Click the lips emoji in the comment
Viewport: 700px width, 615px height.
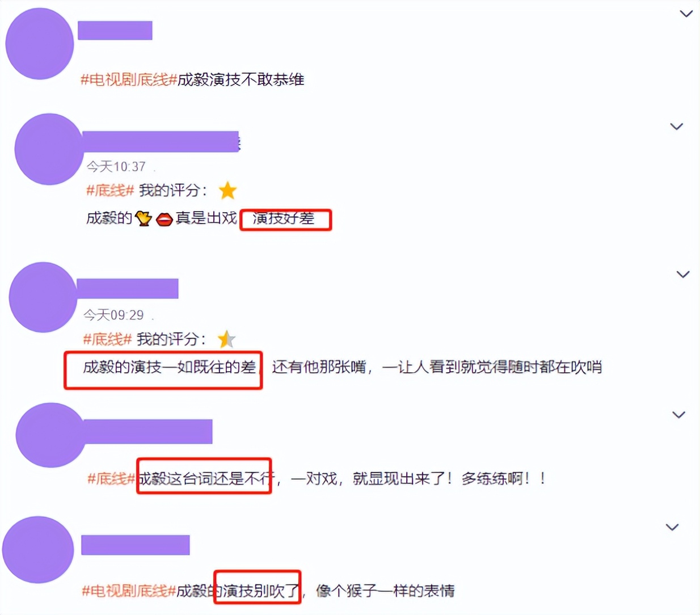click(165, 219)
